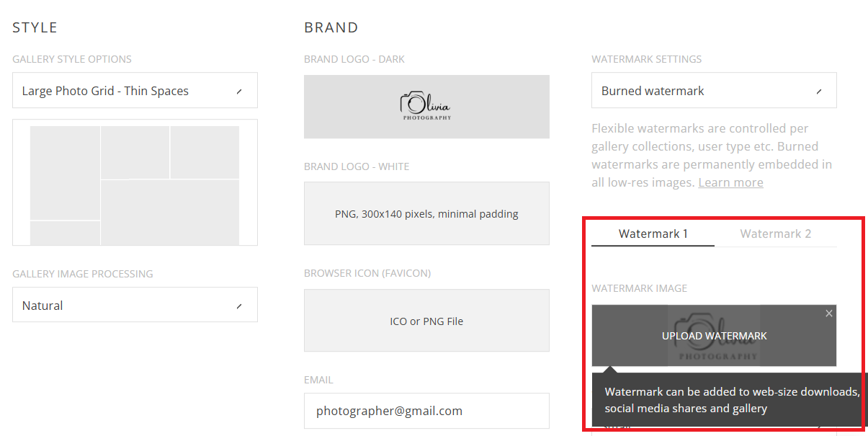868x436 pixels.
Task: Remove the uploaded watermark image
Action: (x=828, y=313)
